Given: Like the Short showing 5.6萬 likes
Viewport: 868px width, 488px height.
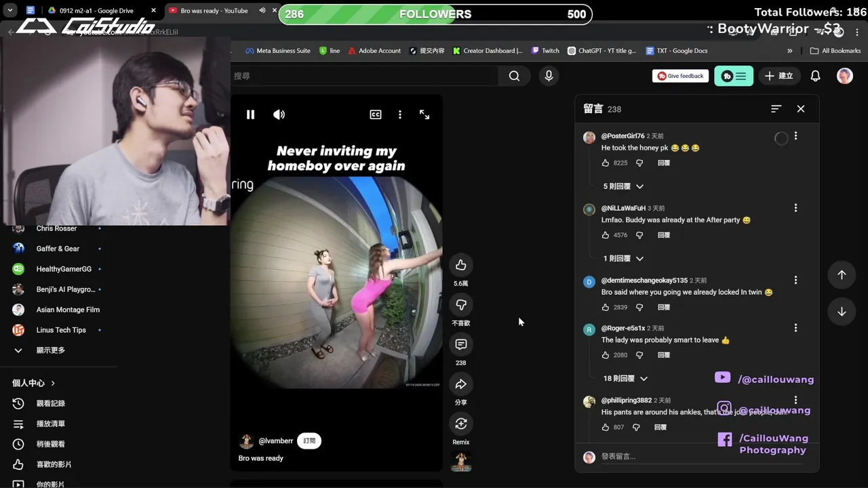Looking at the screenshot, I should coord(461,265).
